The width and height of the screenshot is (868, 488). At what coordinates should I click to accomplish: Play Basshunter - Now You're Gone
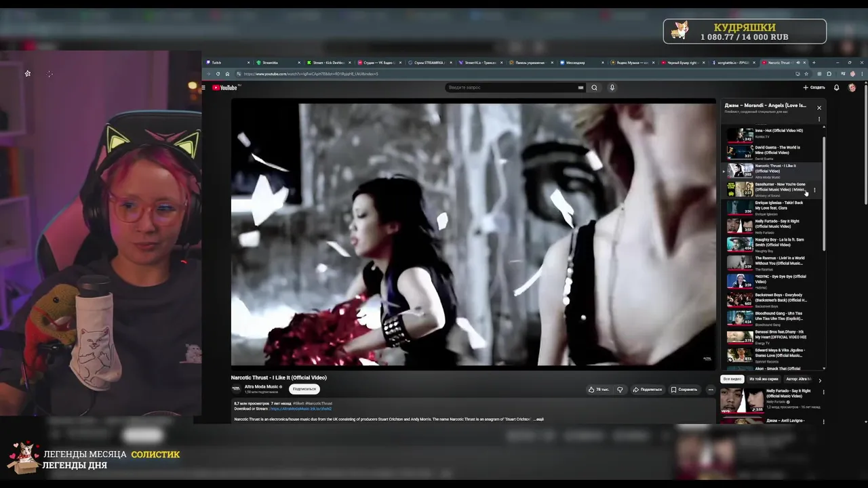point(772,189)
